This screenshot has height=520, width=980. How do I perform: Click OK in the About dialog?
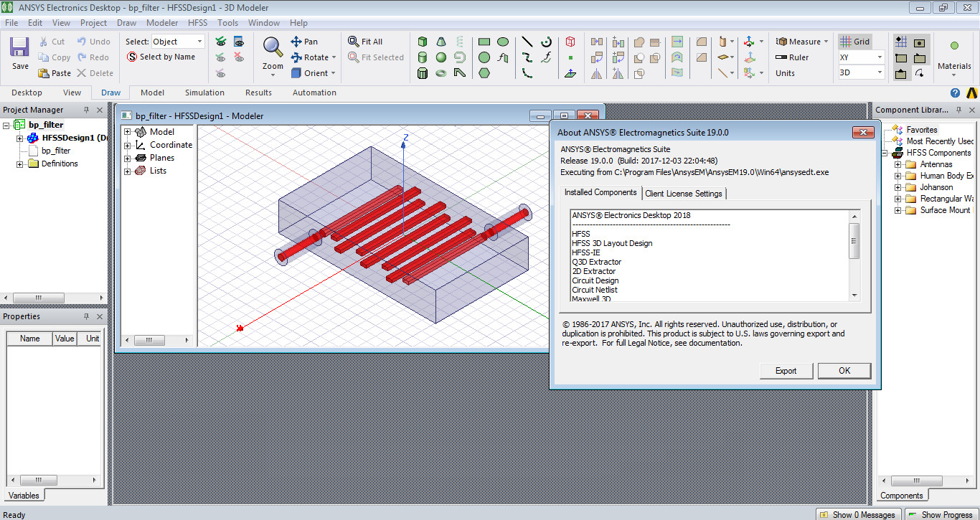pos(844,371)
